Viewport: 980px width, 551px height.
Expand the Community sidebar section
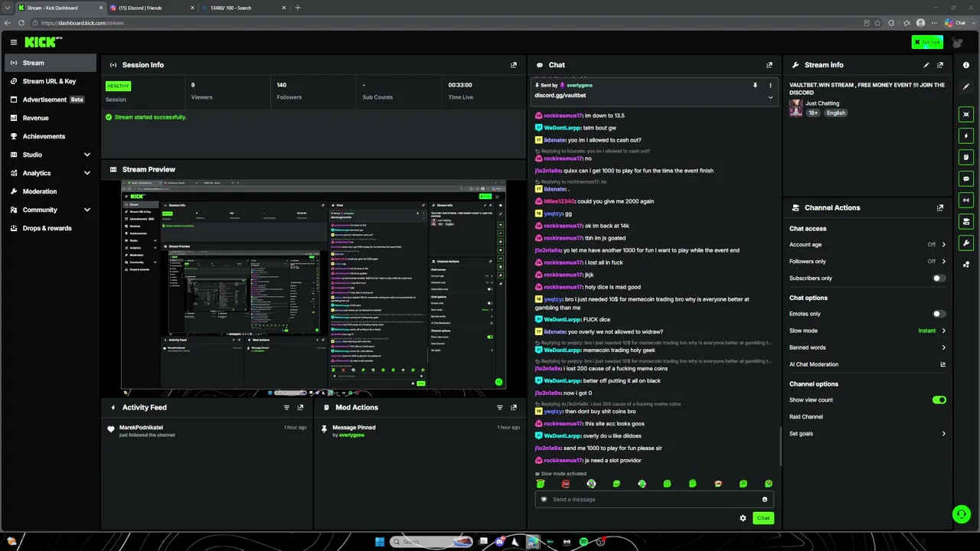(x=51, y=210)
